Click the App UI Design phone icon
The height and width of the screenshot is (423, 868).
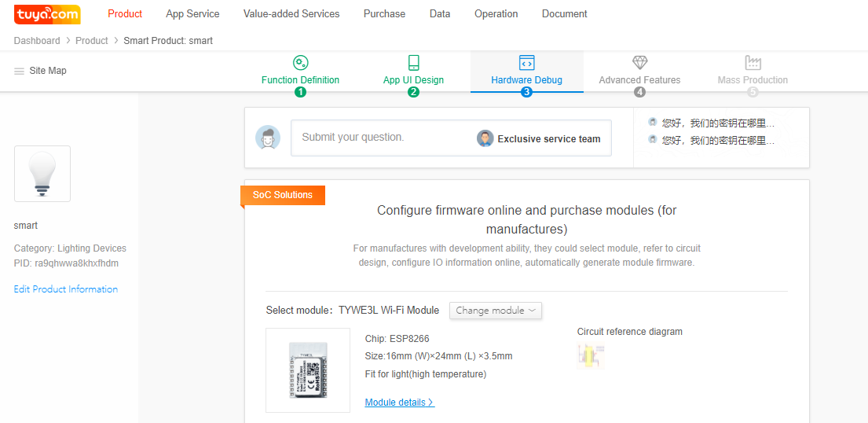pyautogui.click(x=413, y=63)
